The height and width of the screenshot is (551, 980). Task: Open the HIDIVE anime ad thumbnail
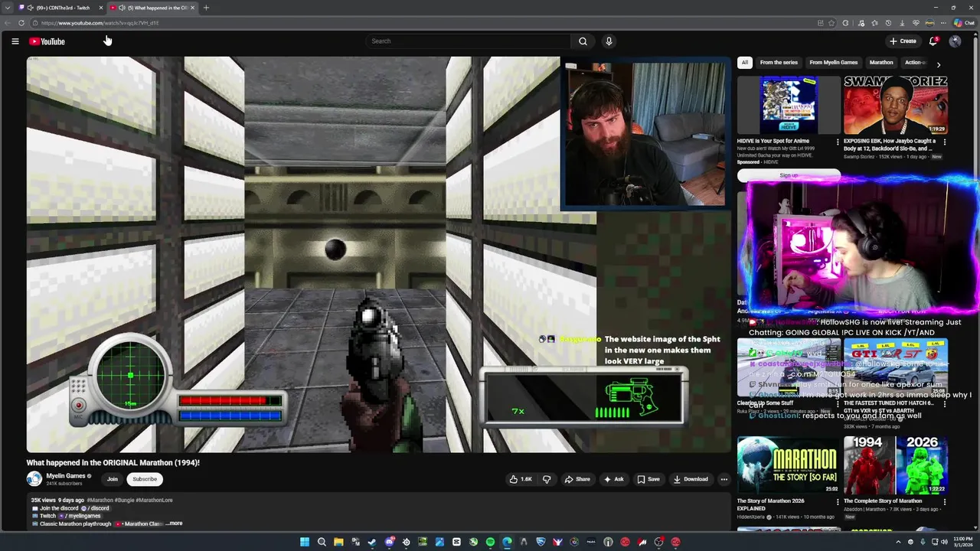pyautogui.click(x=789, y=104)
